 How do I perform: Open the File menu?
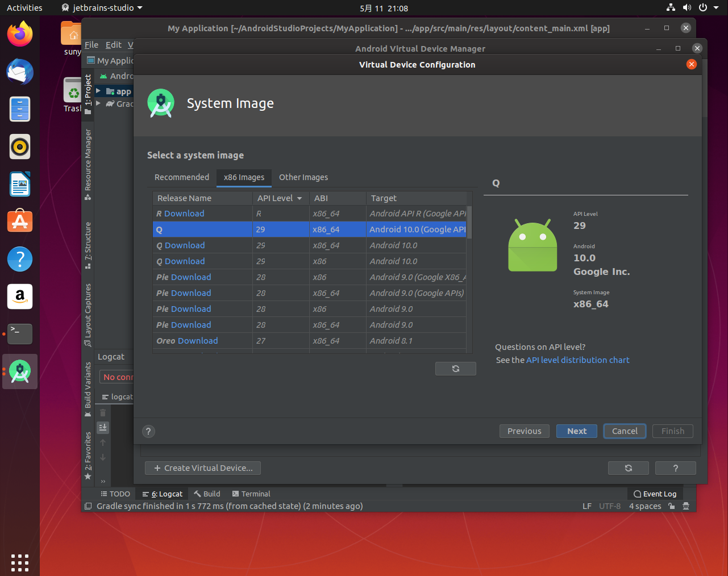[91, 45]
